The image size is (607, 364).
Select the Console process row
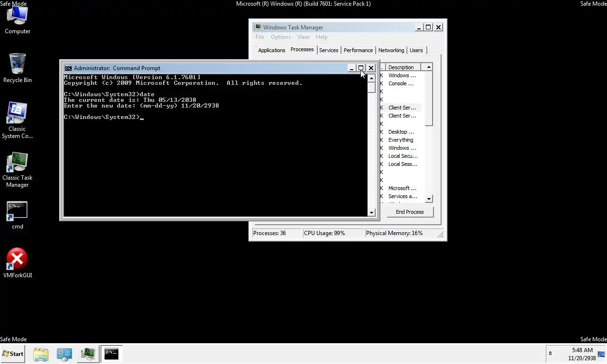point(401,83)
